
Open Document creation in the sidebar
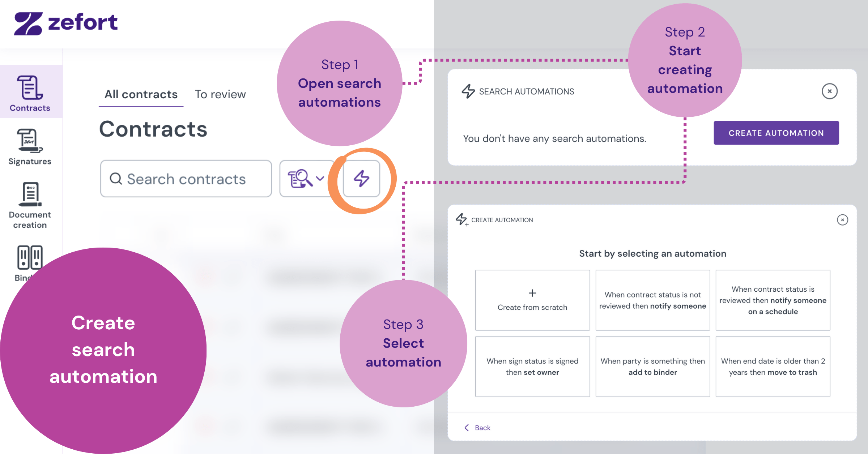[x=30, y=205]
